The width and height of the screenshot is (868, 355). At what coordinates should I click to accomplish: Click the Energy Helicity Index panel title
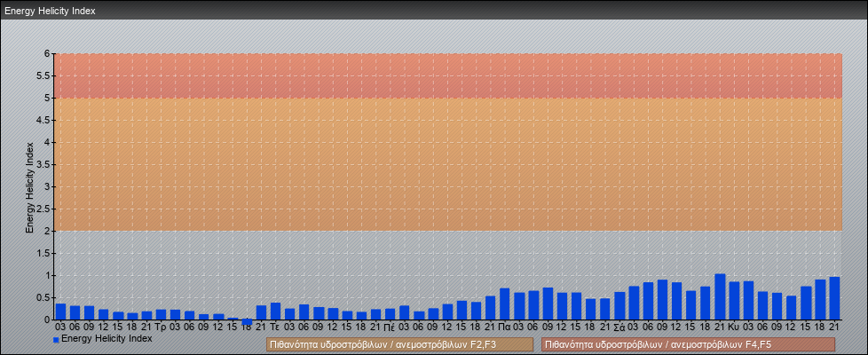pos(50,11)
